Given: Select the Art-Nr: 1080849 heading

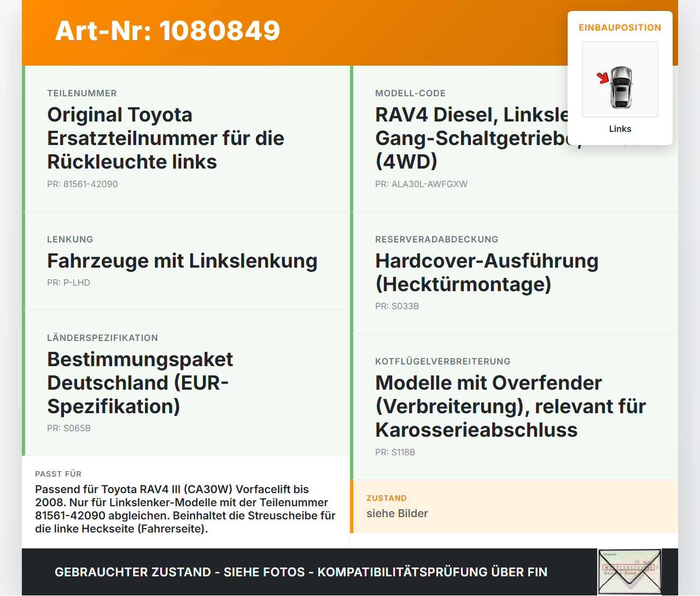Looking at the screenshot, I should 167,31.
